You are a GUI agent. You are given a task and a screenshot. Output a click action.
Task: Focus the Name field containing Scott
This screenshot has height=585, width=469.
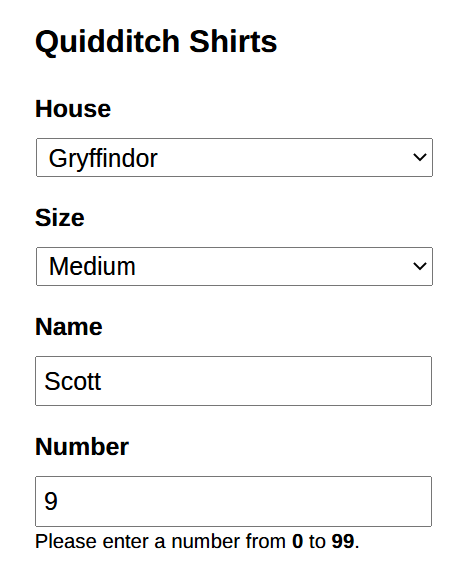click(x=234, y=381)
